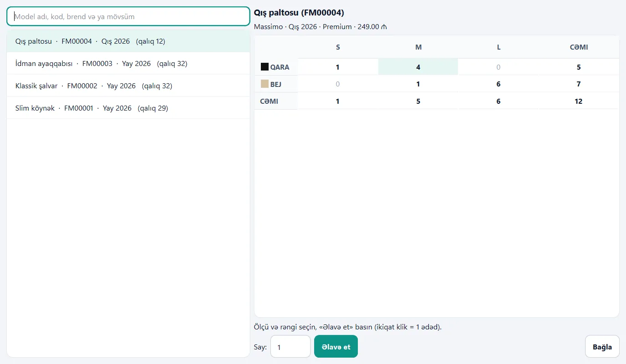Click CƏMI row label at bottom
The image size is (626, 364).
[x=276, y=101]
